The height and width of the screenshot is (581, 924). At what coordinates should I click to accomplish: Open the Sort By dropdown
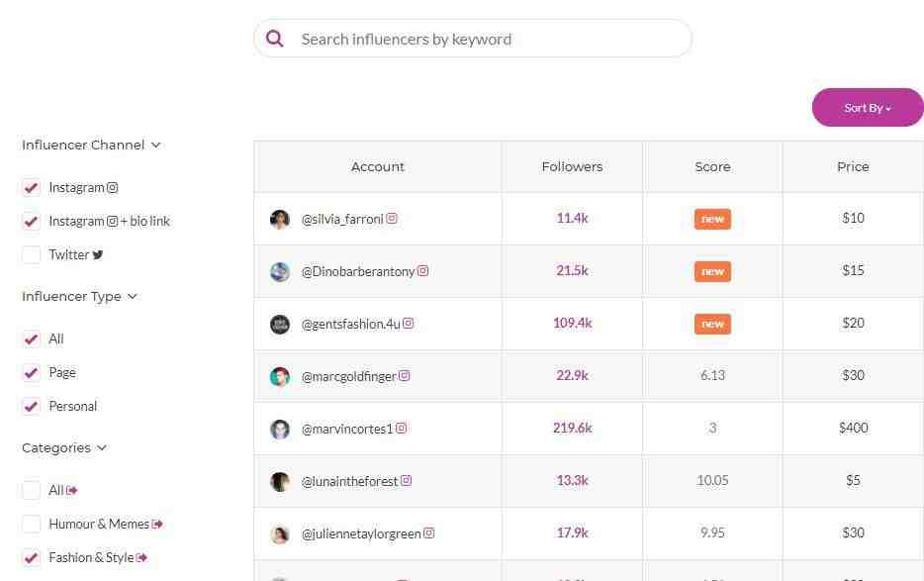[x=868, y=107]
